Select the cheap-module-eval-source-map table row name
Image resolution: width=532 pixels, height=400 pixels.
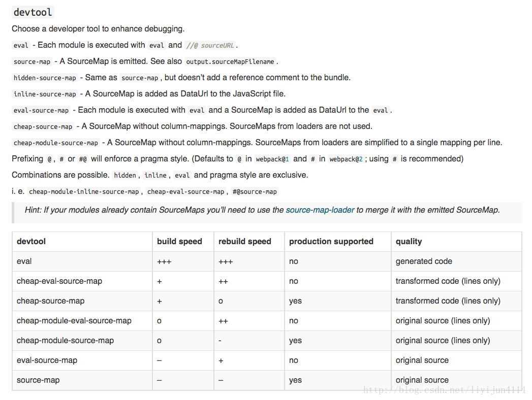(x=74, y=320)
